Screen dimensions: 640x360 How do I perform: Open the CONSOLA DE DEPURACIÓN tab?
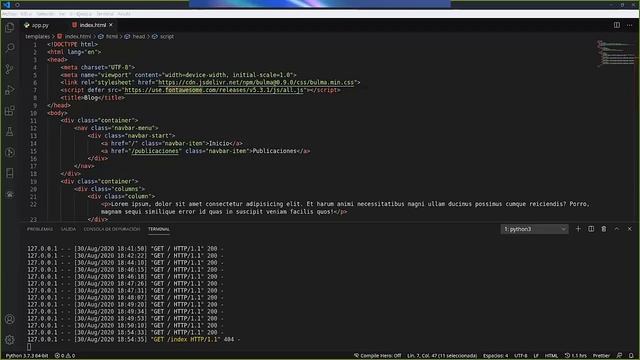[x=112, y=229]
